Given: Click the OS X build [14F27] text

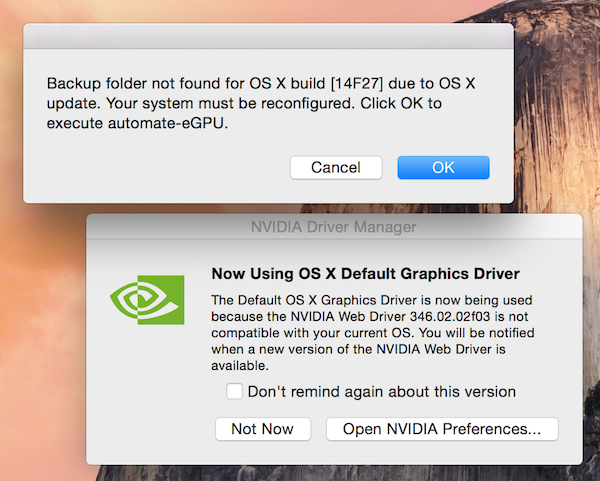Looking at the screenshot, I should pos(316,83).
